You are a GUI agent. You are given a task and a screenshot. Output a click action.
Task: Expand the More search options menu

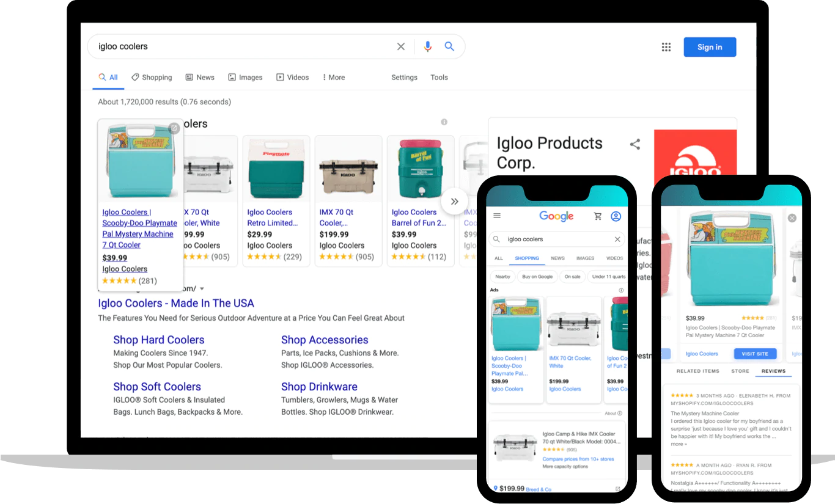334,78
